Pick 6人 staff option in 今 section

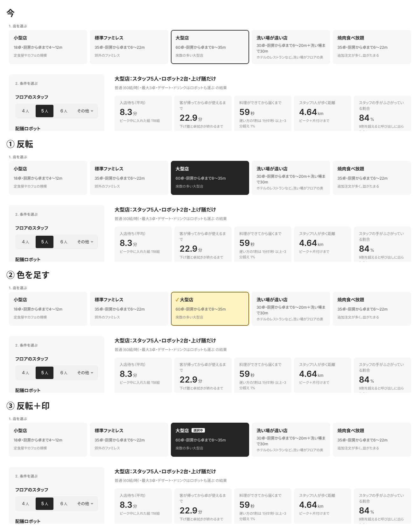pyautogui.click(x=64, y=111)
